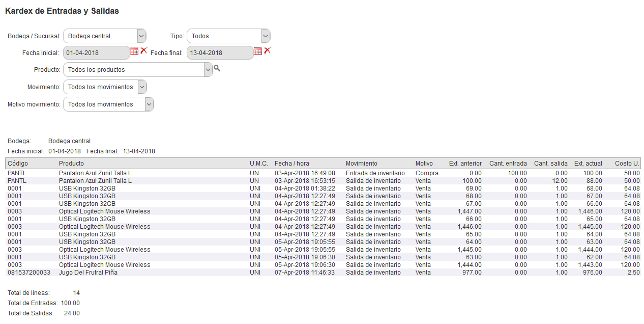
Task: Clear the Fecha final date with red X
Action: tap(267, 51)
